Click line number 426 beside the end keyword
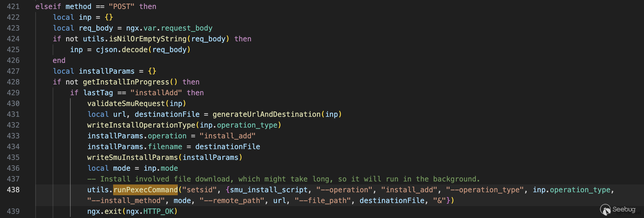Viewport: 644px width, 218px height. pyautogui.click(x=13, y=60)
